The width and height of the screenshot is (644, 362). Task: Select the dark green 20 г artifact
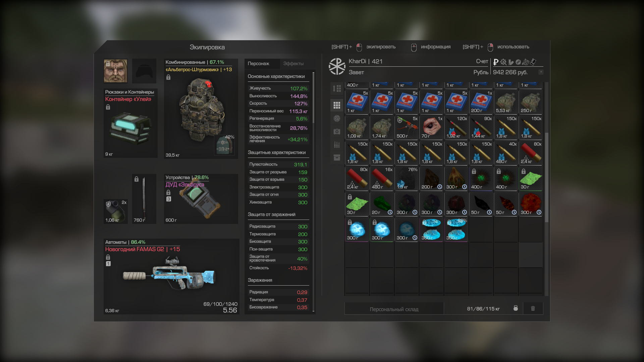tap(382, 204)
